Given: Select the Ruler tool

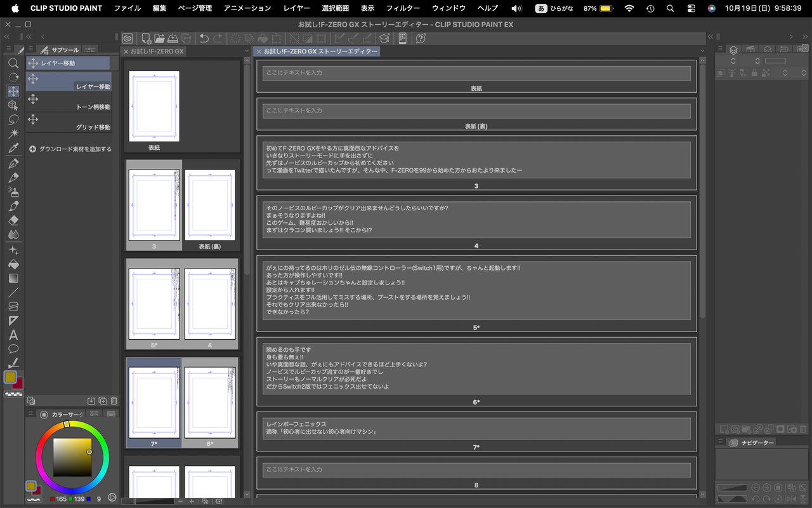Looking at the screenshot, I should pyautogui.click(x=13, y=321).
